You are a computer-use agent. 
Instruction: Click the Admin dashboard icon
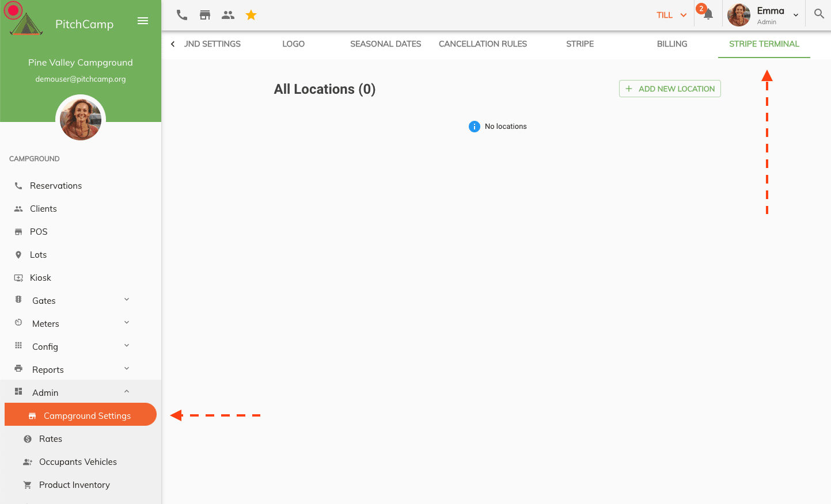18,392
